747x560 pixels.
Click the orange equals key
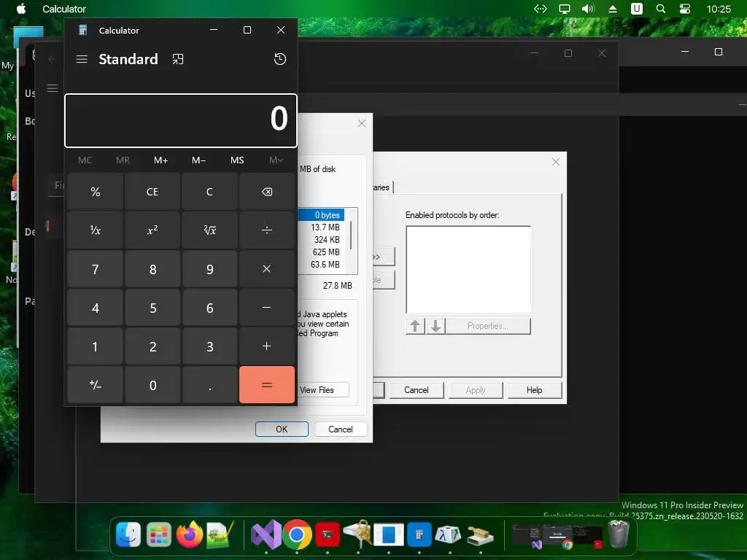(267, 385)
